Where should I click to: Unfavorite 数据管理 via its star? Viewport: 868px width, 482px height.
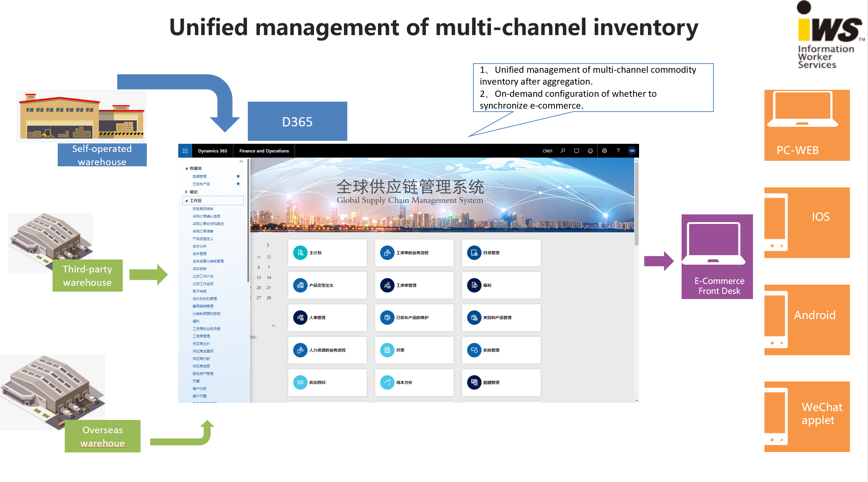pos(238,176)
